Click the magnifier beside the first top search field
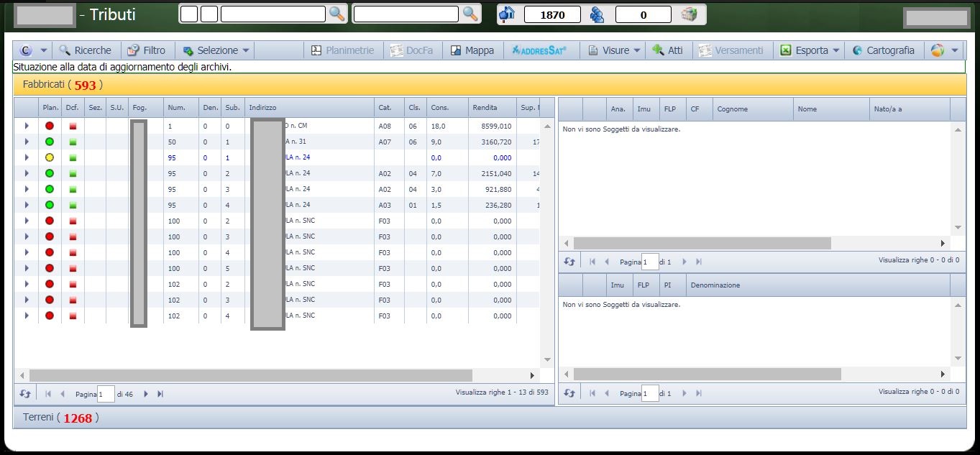Screen dimensions: 980x455 336,14
